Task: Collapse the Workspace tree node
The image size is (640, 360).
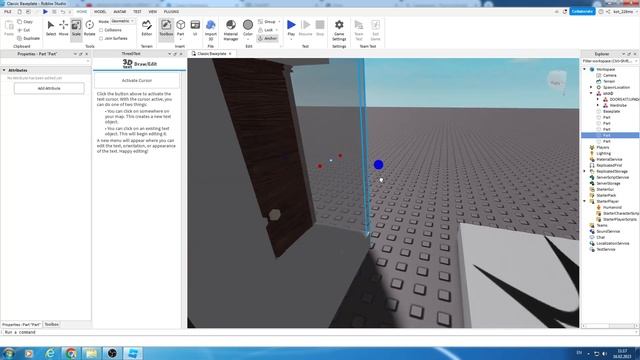Action: (x=585, y=69)
